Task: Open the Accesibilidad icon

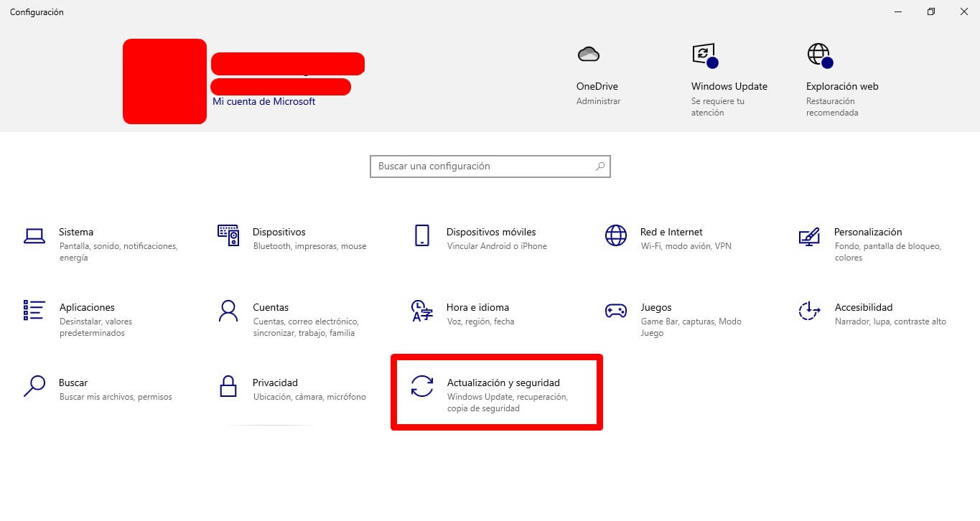Action: click(x=809, y=311)
